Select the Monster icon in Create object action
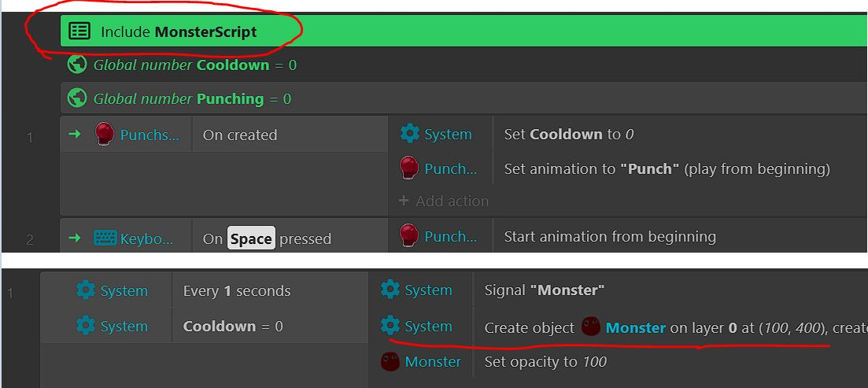Screen dimensions: 868x388 591,327
